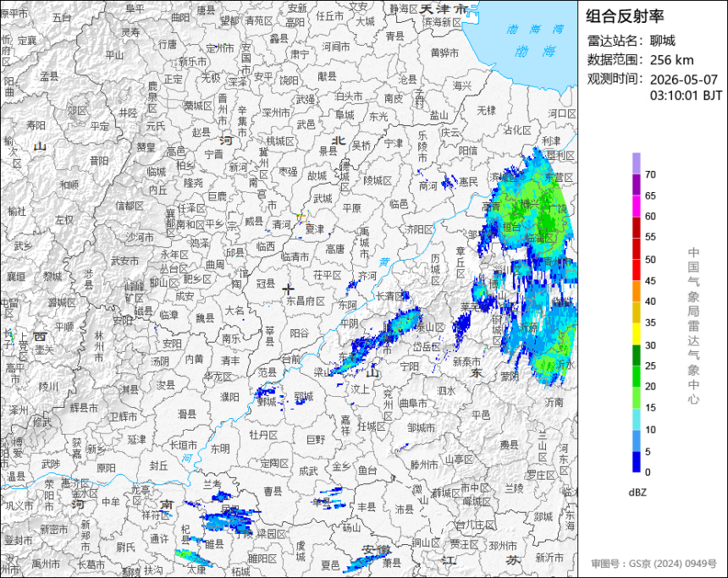Click the 乐陵市 map label
The width and height of the screenshot is (728, 578).
pyautogui.click(x=422, y=146)
